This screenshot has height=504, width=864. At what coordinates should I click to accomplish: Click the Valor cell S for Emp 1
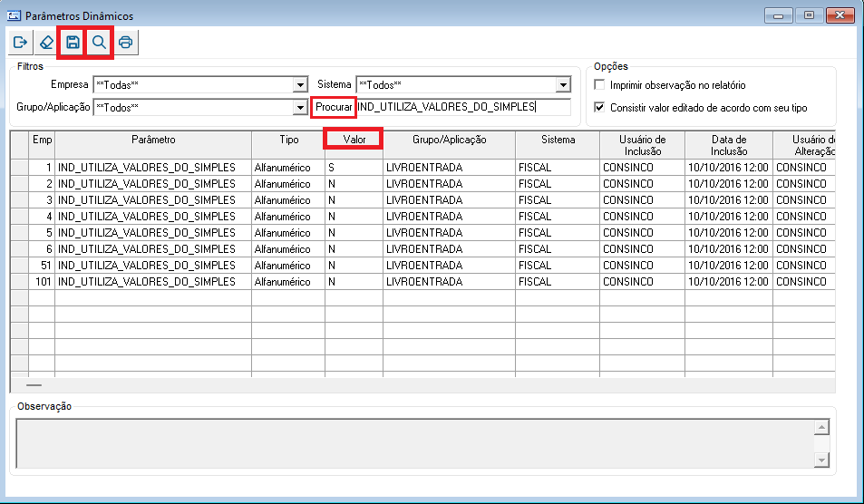click(x=354, y=168)
